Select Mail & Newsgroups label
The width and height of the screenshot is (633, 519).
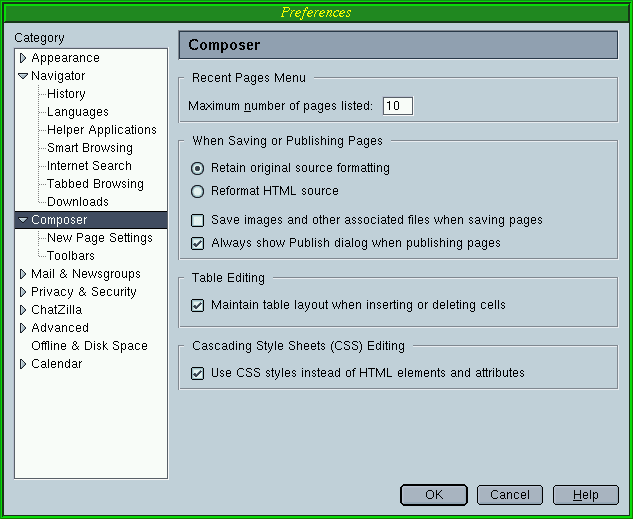[x=86, y=274]
